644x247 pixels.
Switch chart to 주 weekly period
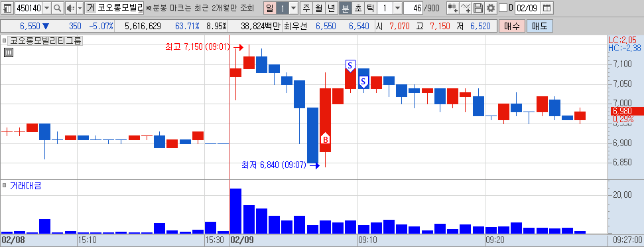tap(306, 7)
